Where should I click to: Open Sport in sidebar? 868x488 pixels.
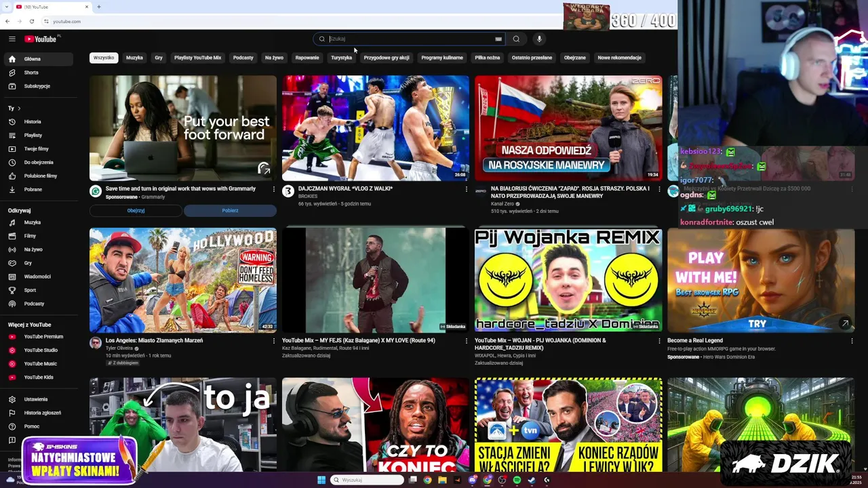pos(38,290)
